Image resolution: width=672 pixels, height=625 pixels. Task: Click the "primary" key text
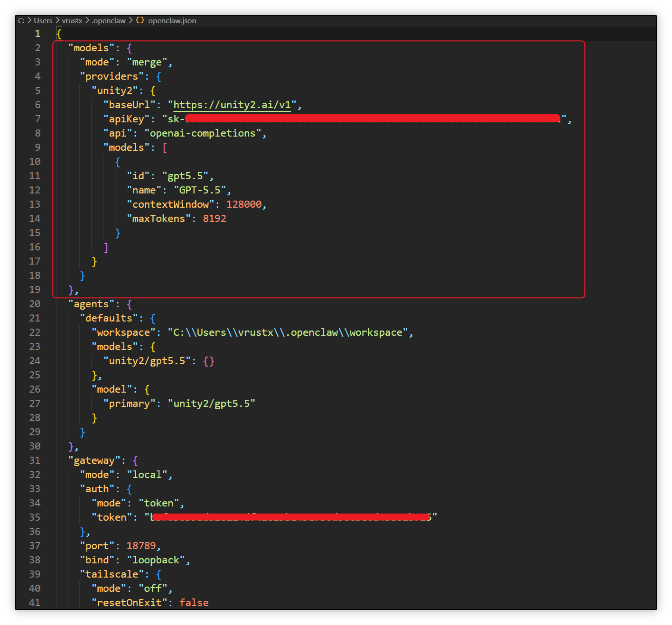pos(130,404)
